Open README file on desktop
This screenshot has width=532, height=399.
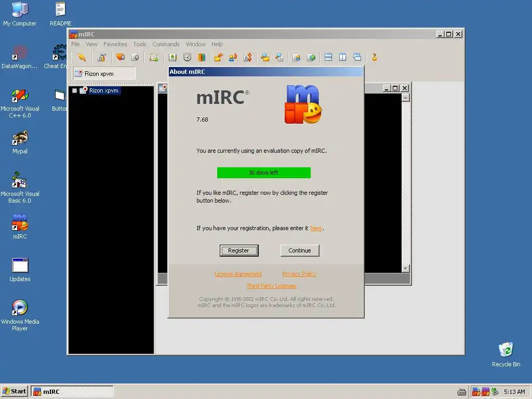click(60, 14)
